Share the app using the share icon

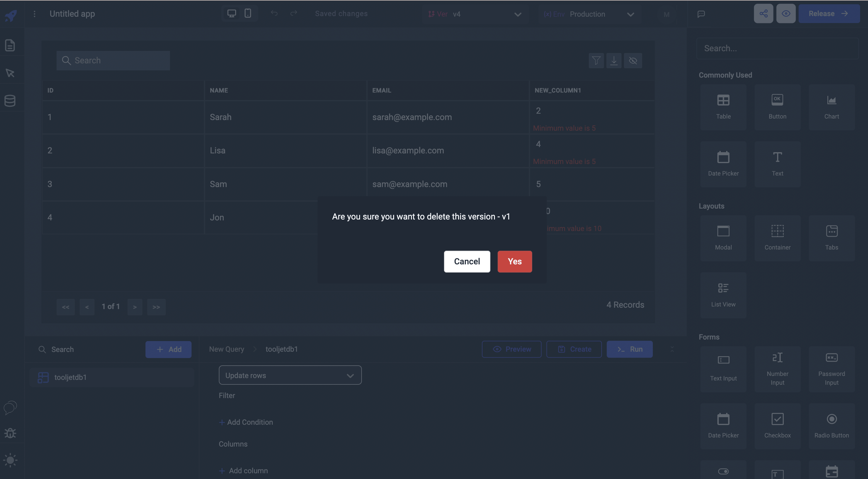click(x=763, y=13)
